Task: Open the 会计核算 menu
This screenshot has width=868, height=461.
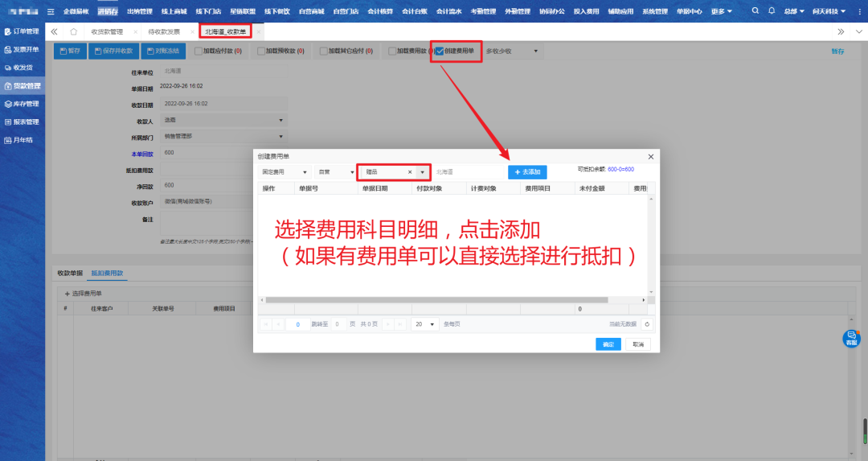Action: point(380,11)
